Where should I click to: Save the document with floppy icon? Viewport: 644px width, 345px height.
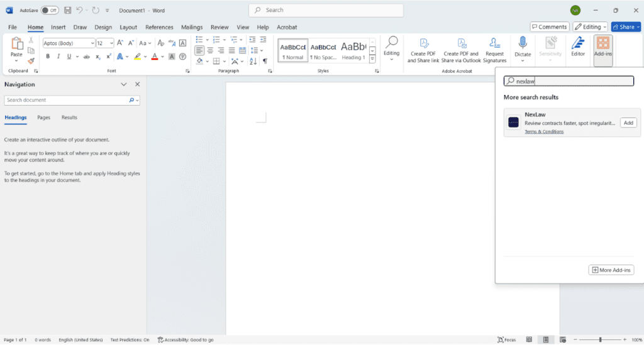click(x=68, y=10)
